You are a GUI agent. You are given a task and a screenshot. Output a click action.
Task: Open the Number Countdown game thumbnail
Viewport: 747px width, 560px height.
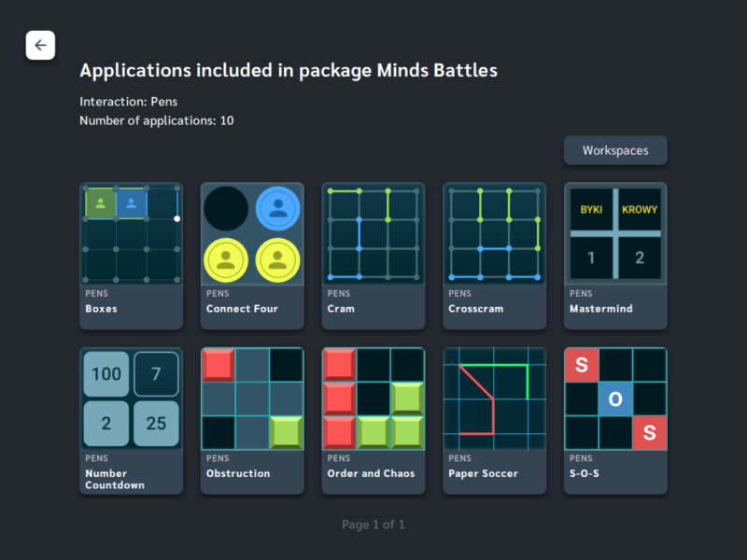pos(132,399)
